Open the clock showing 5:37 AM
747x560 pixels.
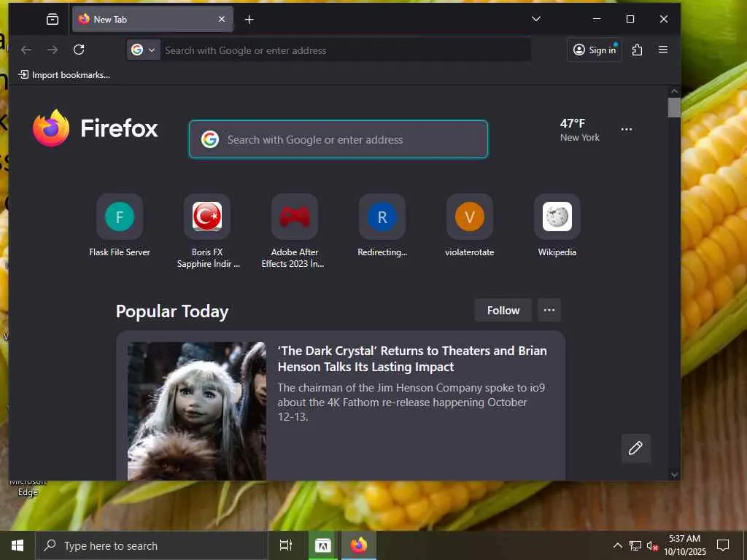click(684, 545)
